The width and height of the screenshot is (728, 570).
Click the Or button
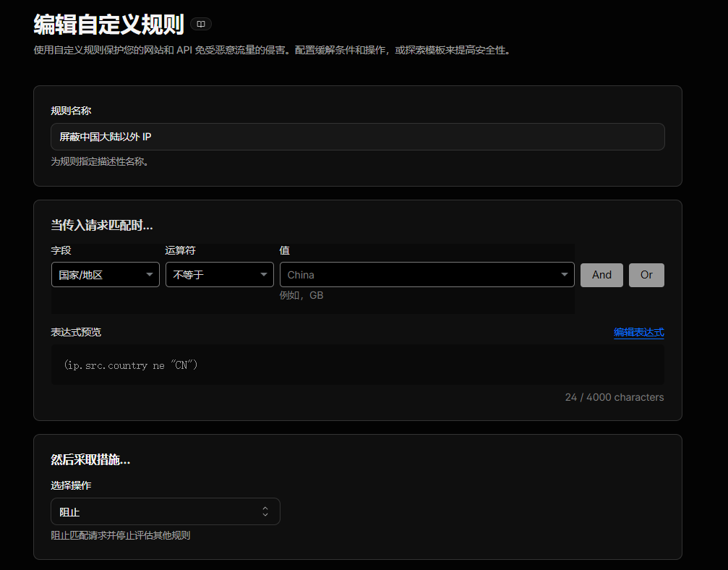pyautogui.click(x=646, y=275)
